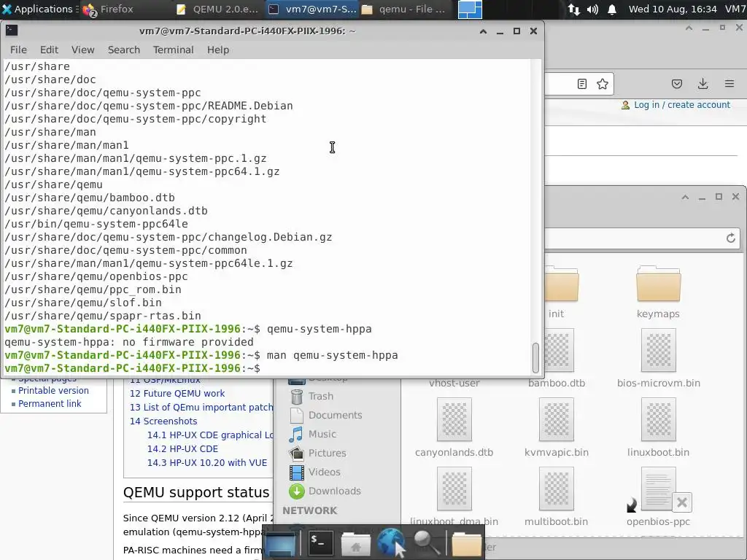Launch the dock web browser globe icon

point(391,542)
